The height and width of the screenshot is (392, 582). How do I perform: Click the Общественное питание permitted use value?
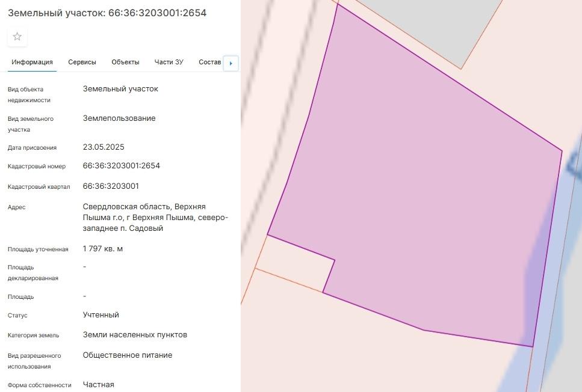128,355
